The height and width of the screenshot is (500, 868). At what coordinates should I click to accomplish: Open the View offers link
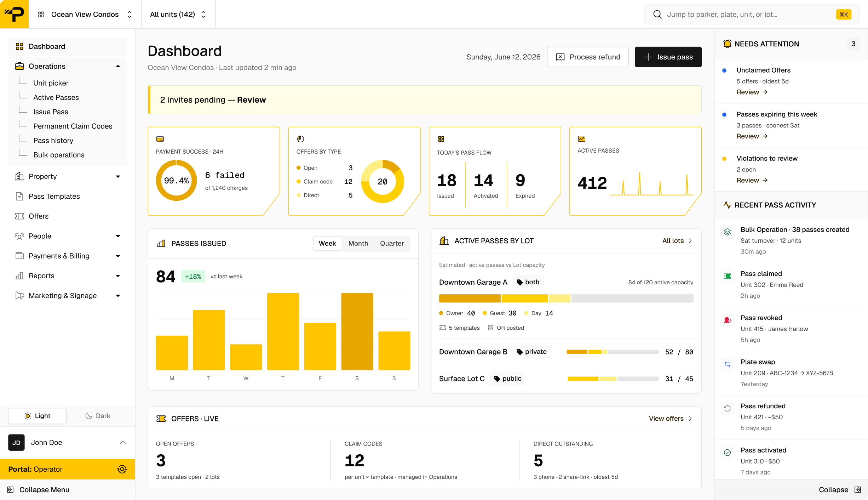671,419
